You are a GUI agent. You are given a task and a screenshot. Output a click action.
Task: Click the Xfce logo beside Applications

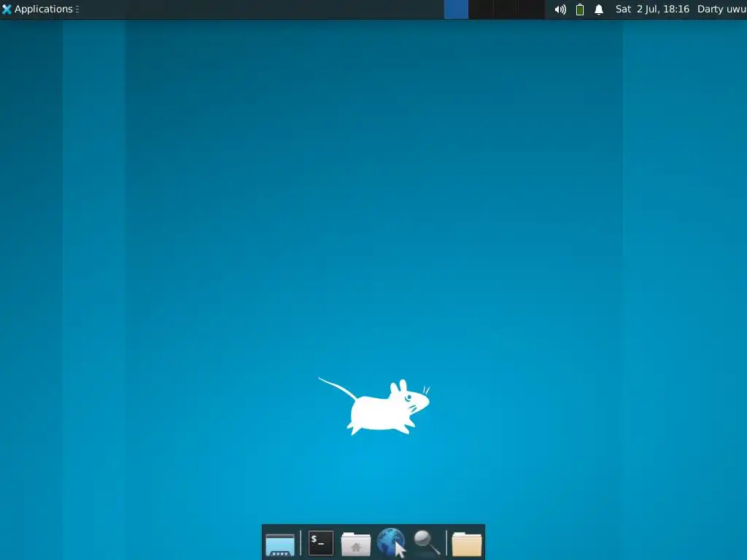pyautogui.click(x=7, y=9)
